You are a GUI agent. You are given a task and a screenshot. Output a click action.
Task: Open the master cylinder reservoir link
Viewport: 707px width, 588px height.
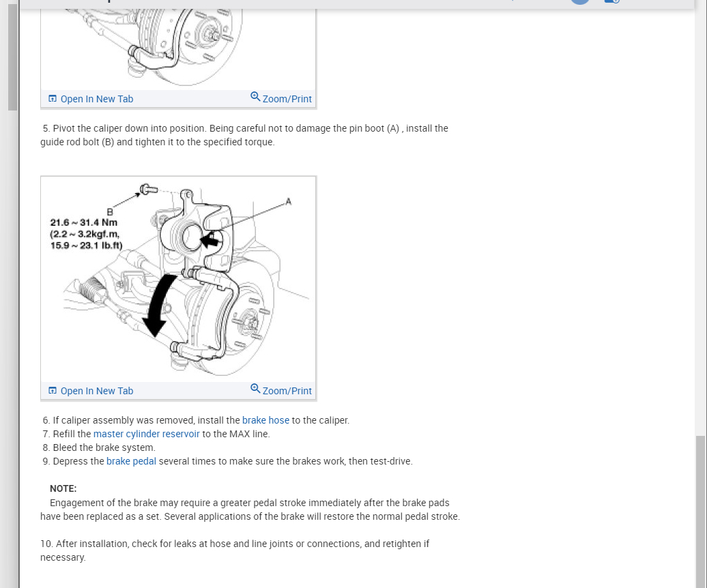(146, 434)
